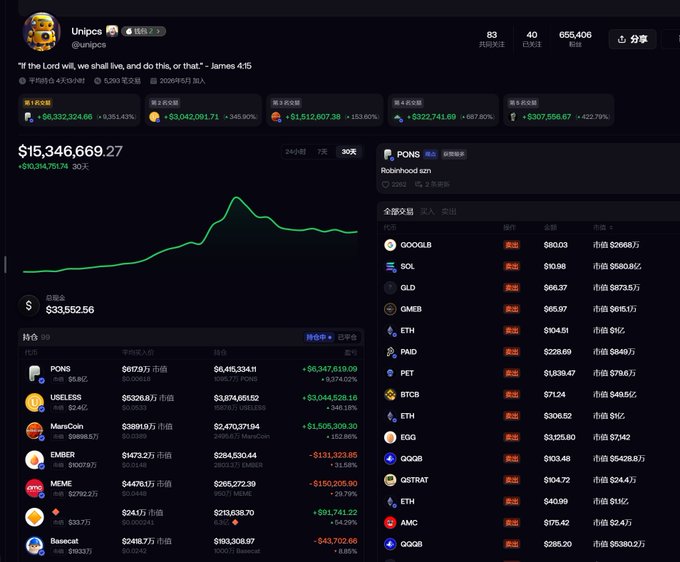
Task: Open the 40 已关注 following list
Action: click(532, 39)
